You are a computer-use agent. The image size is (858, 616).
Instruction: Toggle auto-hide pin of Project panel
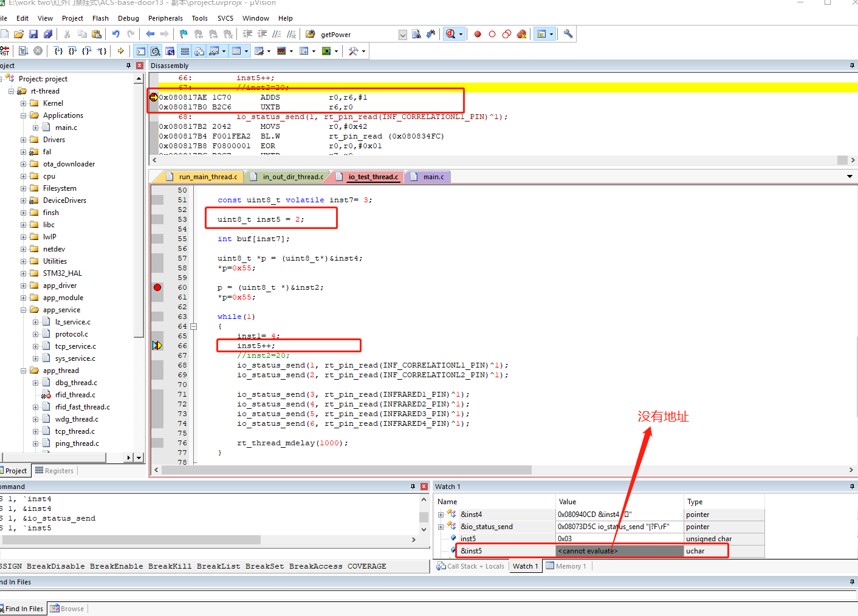(128, 66)
